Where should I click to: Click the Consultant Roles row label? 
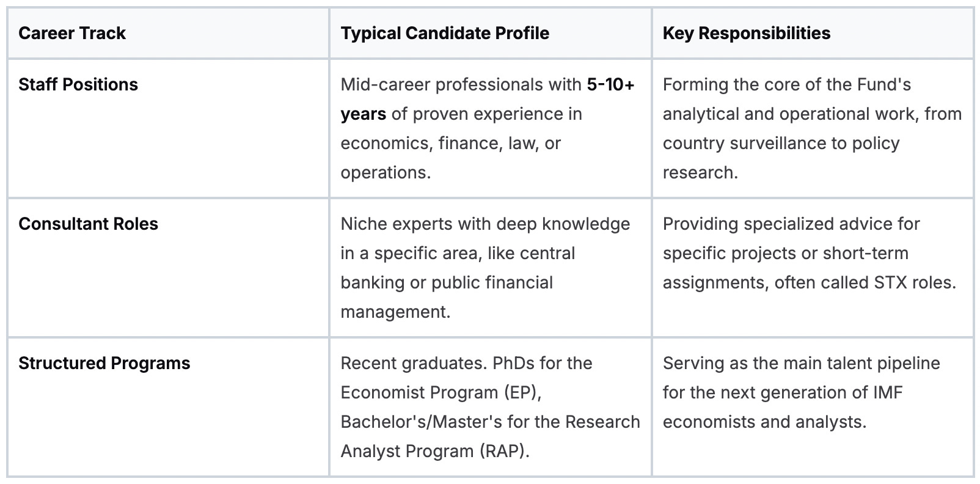click(88, 224)
